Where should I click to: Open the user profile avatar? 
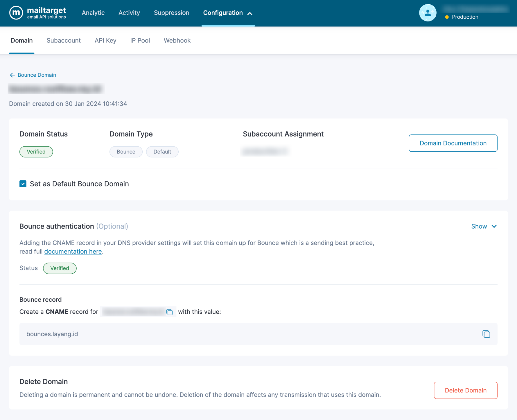428,13
